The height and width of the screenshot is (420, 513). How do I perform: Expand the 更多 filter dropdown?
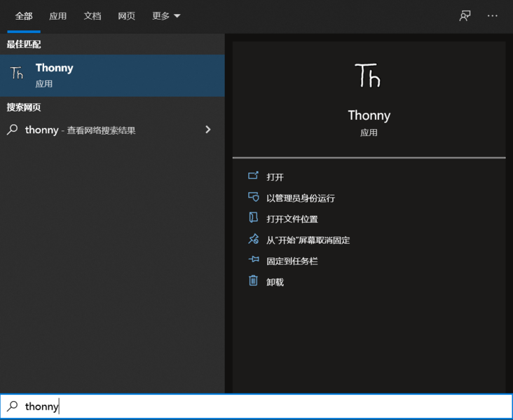tap(166, 15)
